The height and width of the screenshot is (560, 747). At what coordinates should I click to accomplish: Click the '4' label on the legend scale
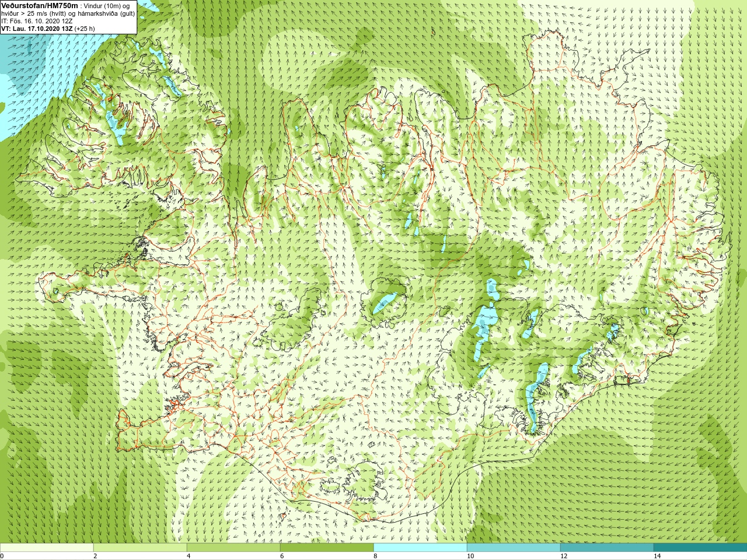click(189, 556)
